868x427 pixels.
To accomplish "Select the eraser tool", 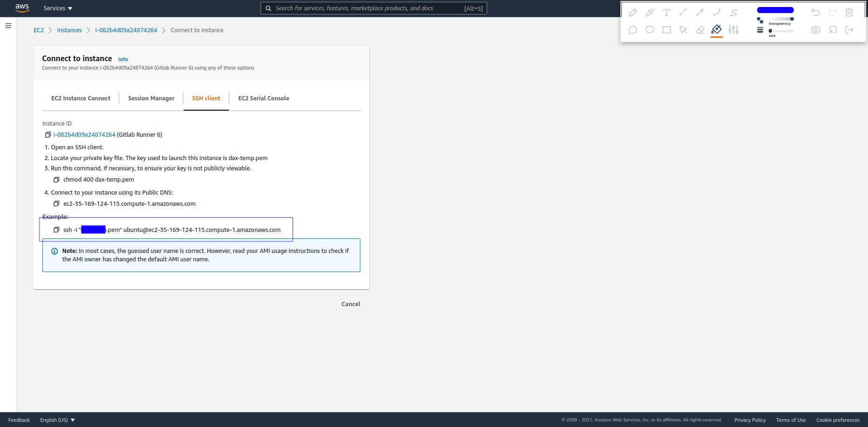I will pyautogui.click(x=700, y=30).
